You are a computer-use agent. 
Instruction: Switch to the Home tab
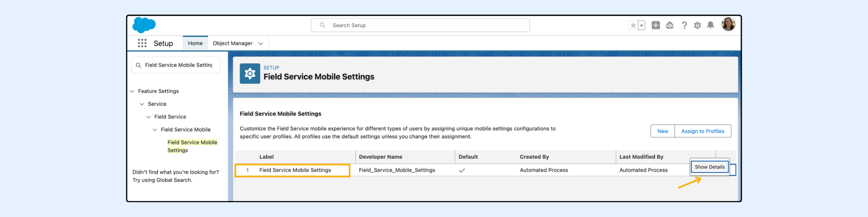point(195,43)
